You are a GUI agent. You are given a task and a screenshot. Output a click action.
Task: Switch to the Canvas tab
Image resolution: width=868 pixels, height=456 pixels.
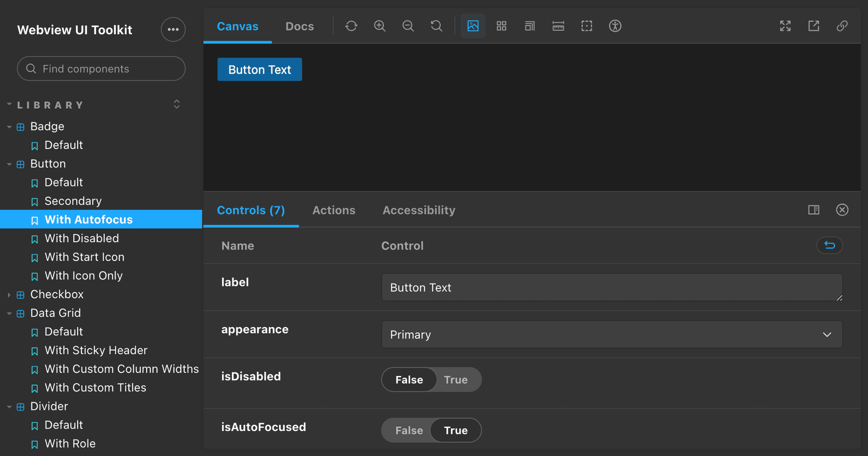click(238, 27)
